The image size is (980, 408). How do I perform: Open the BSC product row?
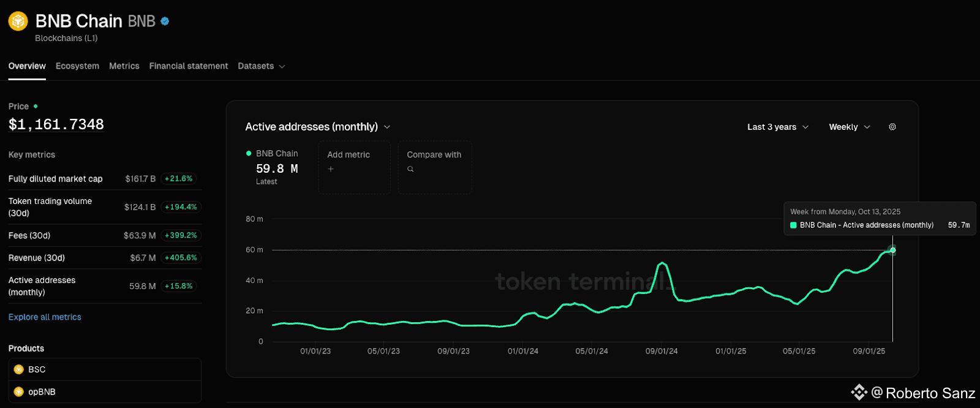105,369
